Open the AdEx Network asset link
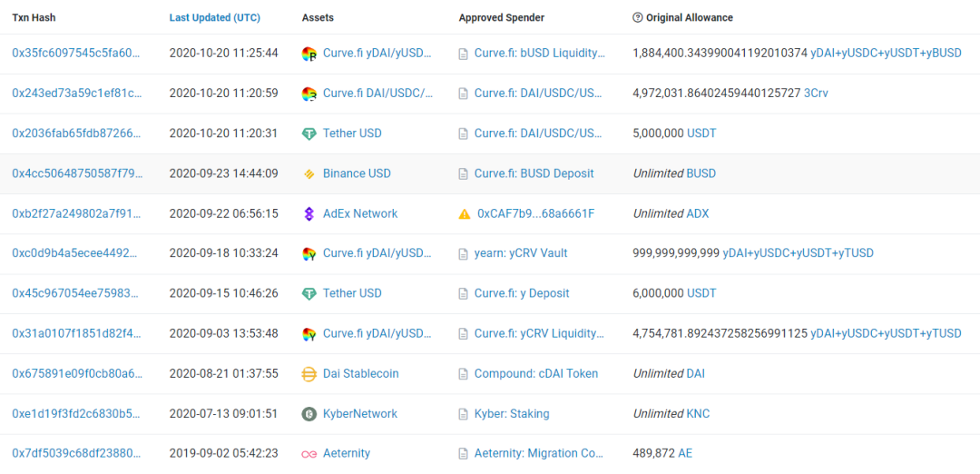The image size is (980, 474). tap(360, 213)
